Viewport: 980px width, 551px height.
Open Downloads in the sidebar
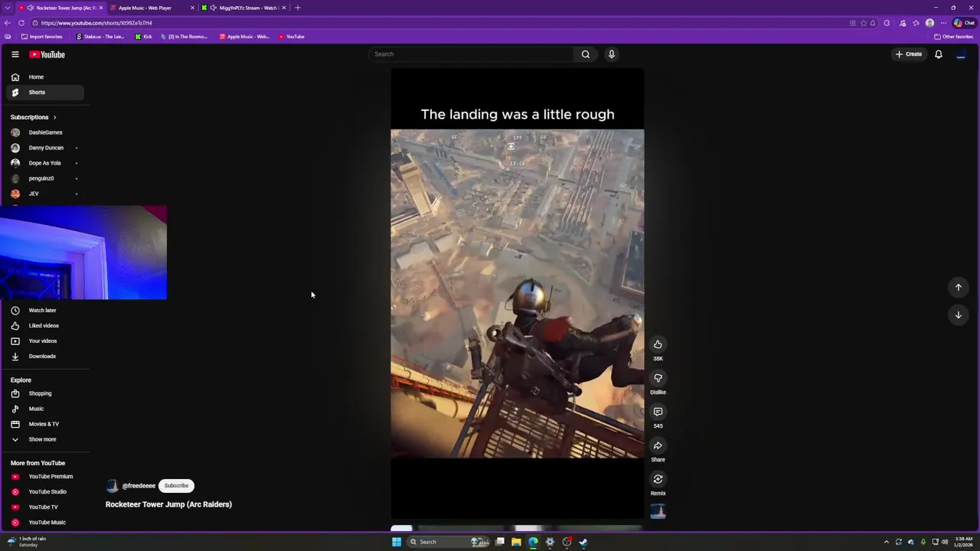coord(45,357)
